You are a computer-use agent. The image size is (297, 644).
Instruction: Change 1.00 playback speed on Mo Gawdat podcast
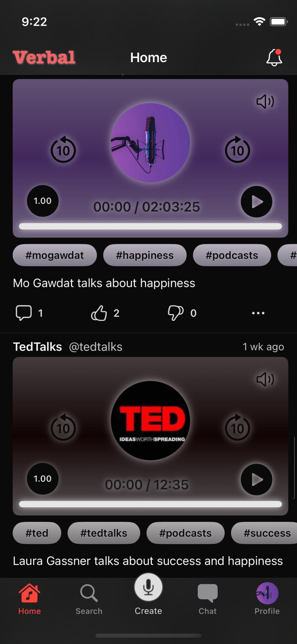pos(43,201)
